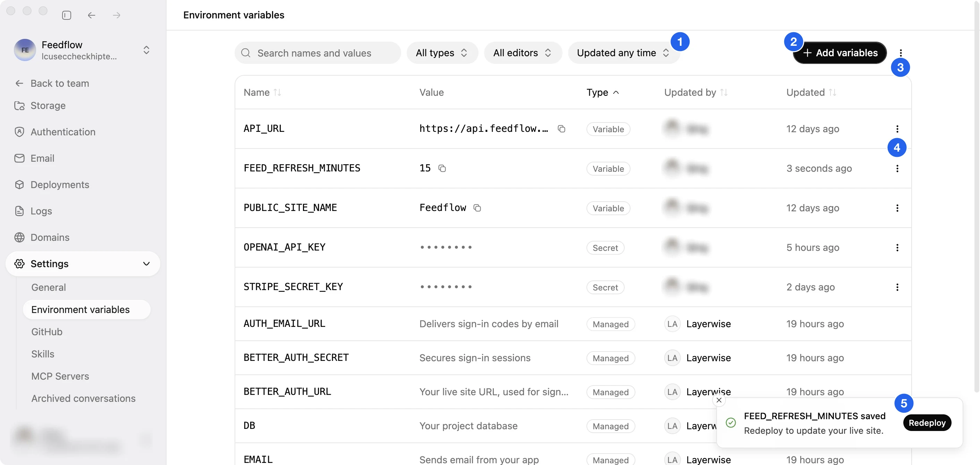Go back with the left arrow
The image size is (980, 465).
pos(91,15)
